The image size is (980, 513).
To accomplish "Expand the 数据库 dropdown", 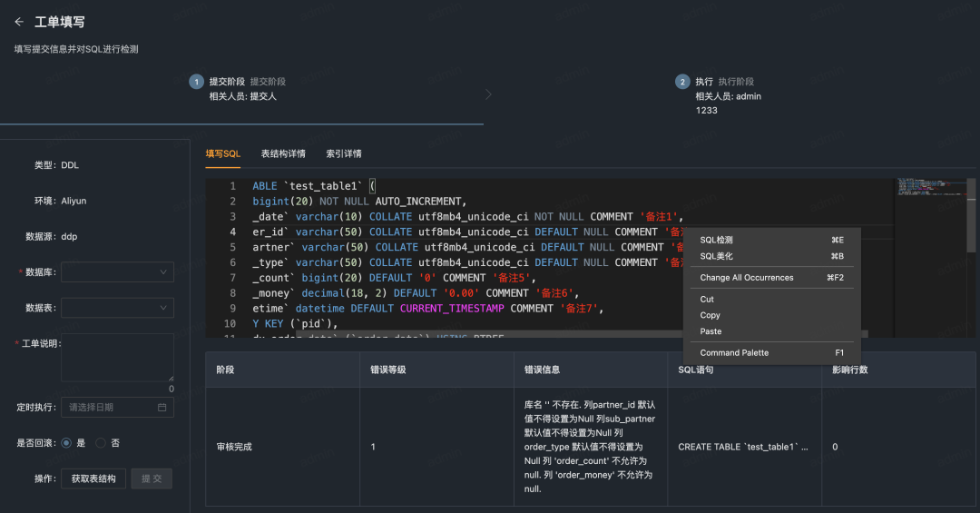I will 117,272.
